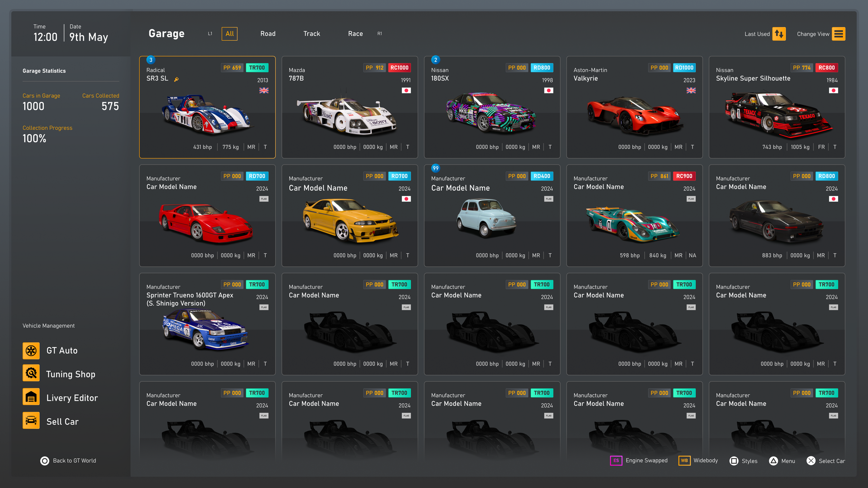The height and width of the screenshot is (488, 868).
Task: Open the Tuning Shop icon
Action: pos(31,373)
